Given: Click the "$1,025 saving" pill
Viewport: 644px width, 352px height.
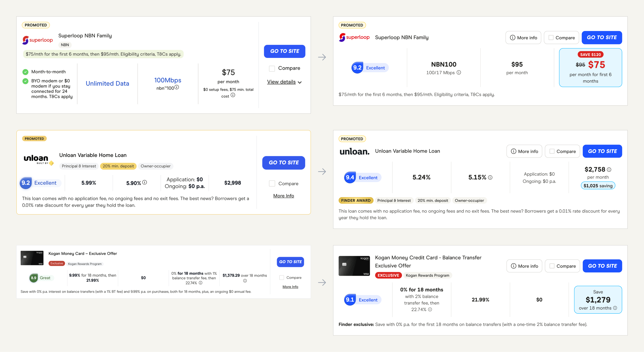Looking at the screenshot, I should coord(598,186).
